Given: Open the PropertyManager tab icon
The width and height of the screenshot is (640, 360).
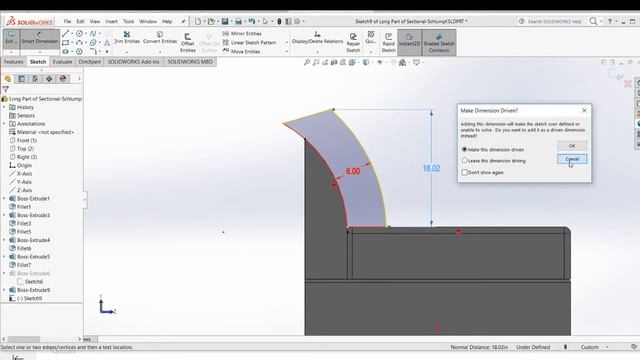Looking at the screenshot, I should [x=22, y=79].
